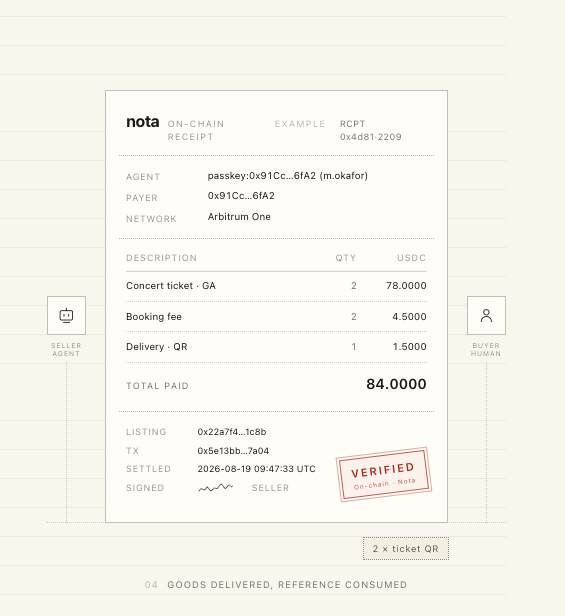Click the total paid amount 84.0000

(x=396, y=384)
